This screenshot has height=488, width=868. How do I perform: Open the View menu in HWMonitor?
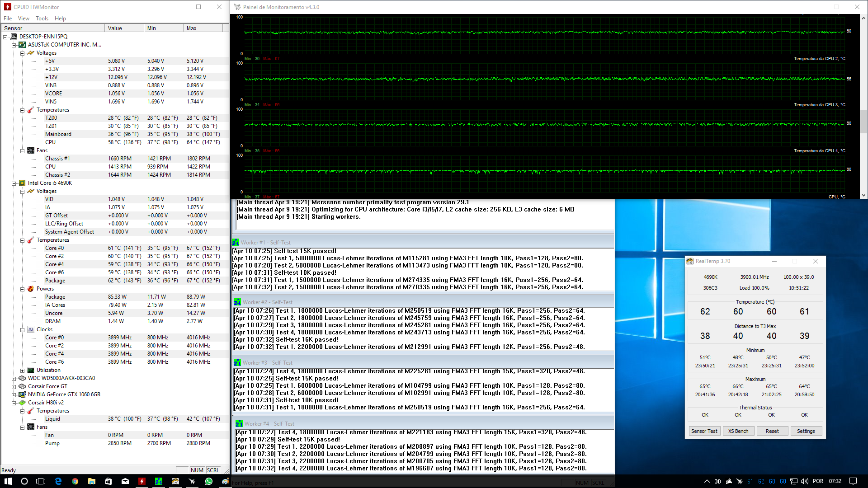(24, 19)
